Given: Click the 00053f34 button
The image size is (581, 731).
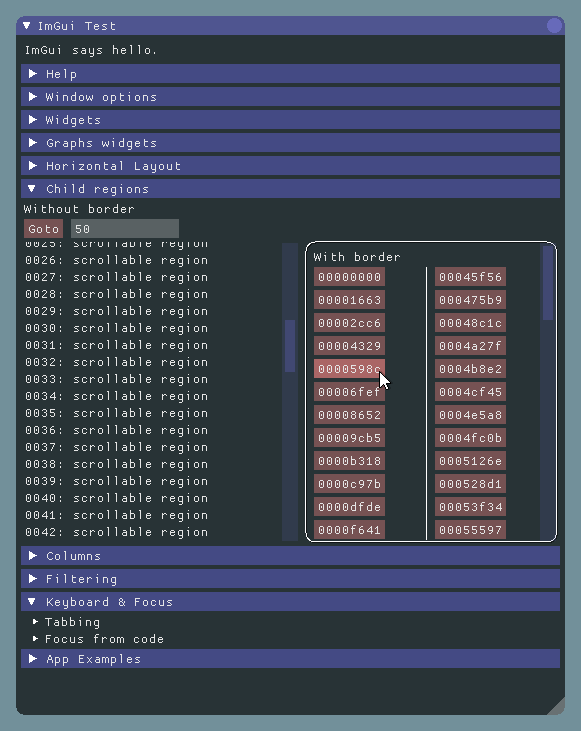Looking at the screenshot, I should (470, 507).
